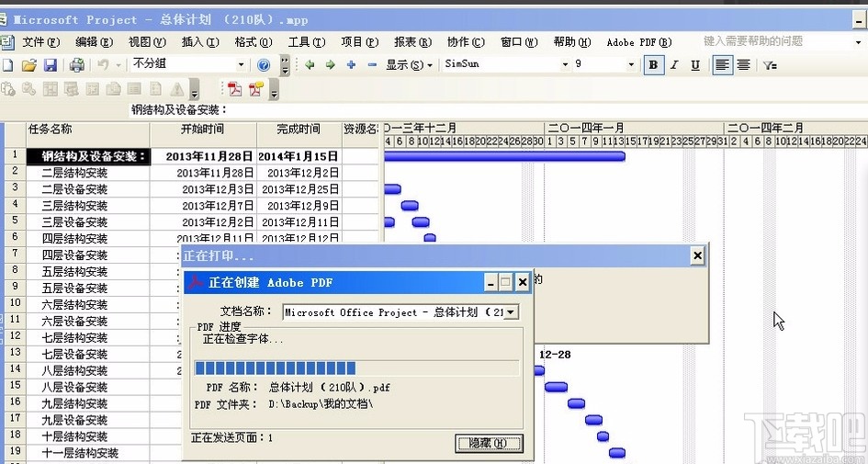This screenshot has width=868, height=464.
Task: Click the entry bar showing 钢结构及设备安装：
Action: click(x=498, y=109)
